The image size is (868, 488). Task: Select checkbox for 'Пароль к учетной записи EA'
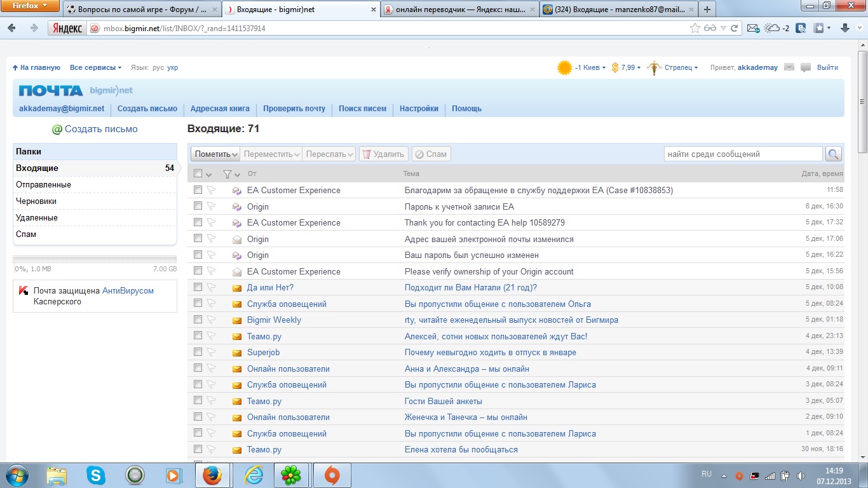198,207
